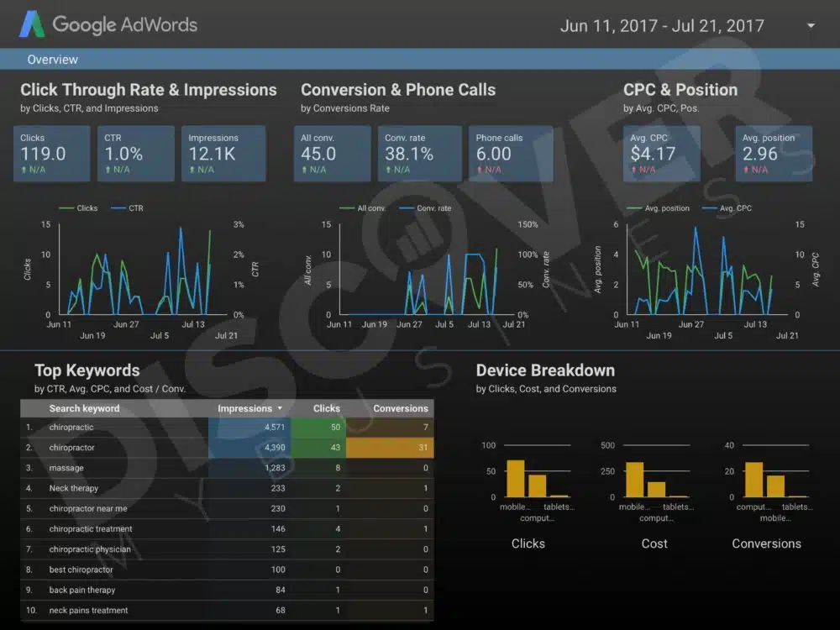Click the Conversions column header in keywords table

pos(400,408)
